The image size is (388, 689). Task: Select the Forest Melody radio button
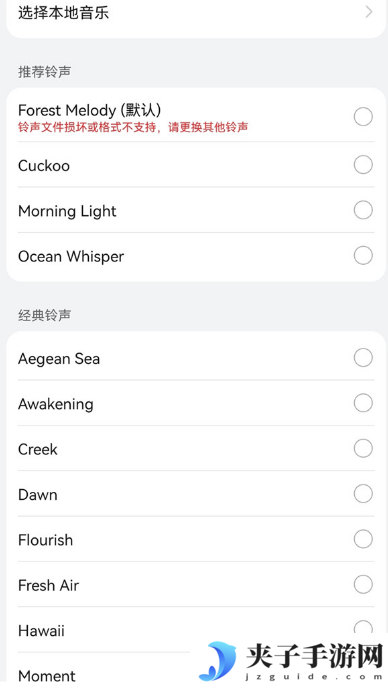coord(363,116)
